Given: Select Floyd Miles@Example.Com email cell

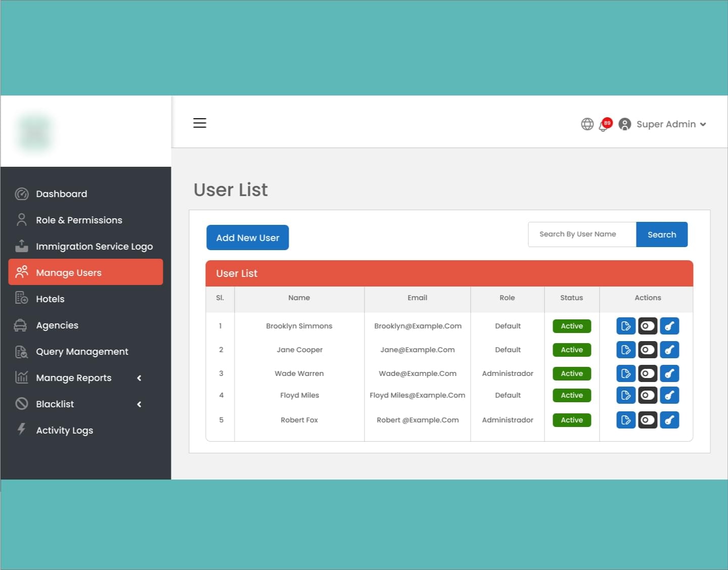Looking at the screenshot, I should coord(418,395).
